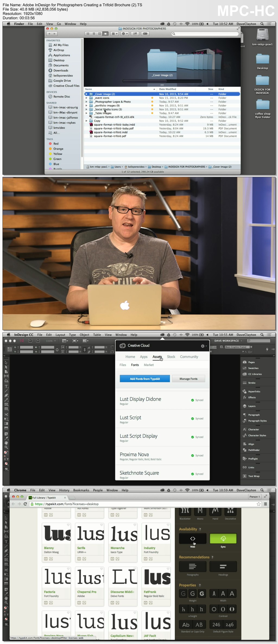This screenshot has width=278, height=644.
Task: Click the Finder edit tags toolbar button
Action: point(145,34)
